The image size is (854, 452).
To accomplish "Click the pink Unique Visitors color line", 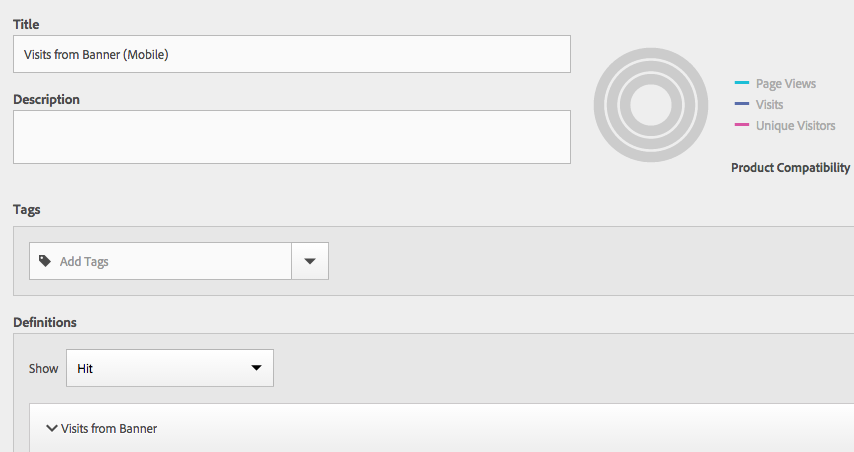I will [x=741, y=126].
